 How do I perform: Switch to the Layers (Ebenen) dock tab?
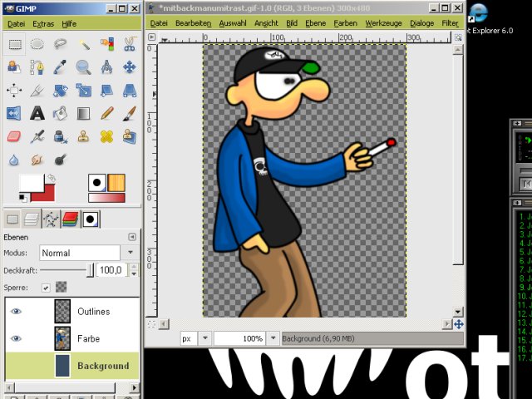(32, 219)
